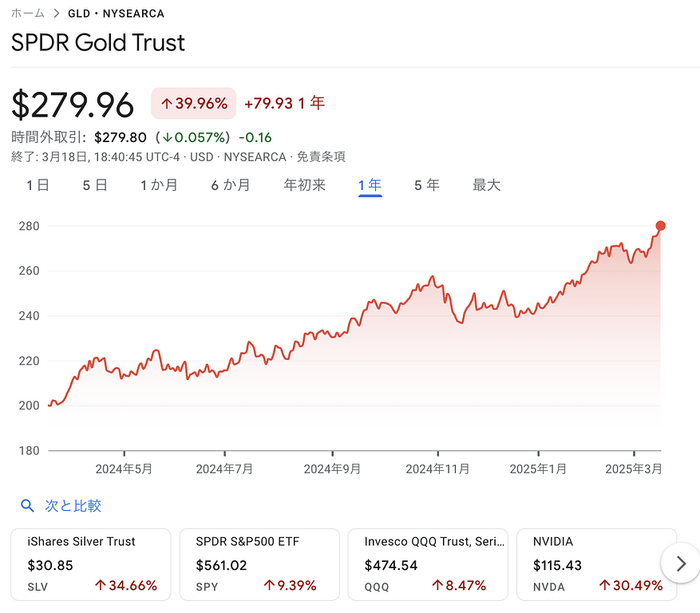Click the red endpoint dot on the chart
Screen dimensions: 700x613
(x=660, y=226)
